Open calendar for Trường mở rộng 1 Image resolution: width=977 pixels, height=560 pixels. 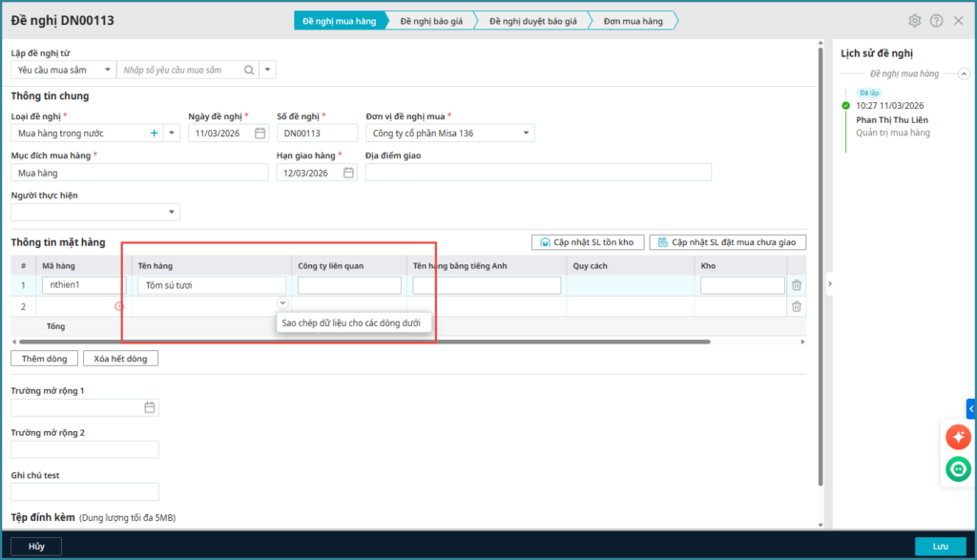coord(149,407)
